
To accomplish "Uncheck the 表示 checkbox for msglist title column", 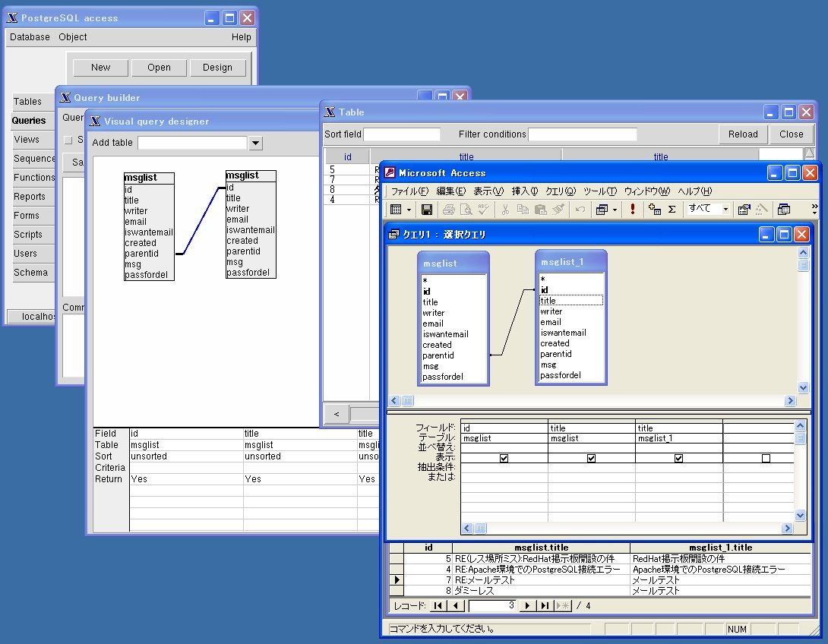I will click(x=592, y=458).
